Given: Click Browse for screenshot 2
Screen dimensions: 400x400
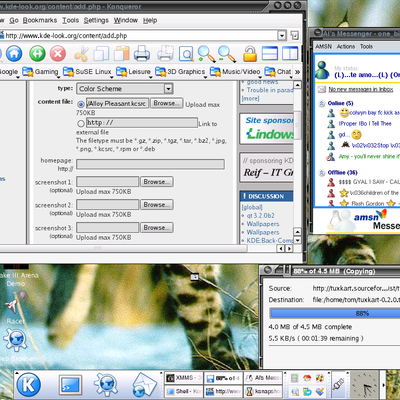Looking at the screenshot, I should click(x=156, y=205).
